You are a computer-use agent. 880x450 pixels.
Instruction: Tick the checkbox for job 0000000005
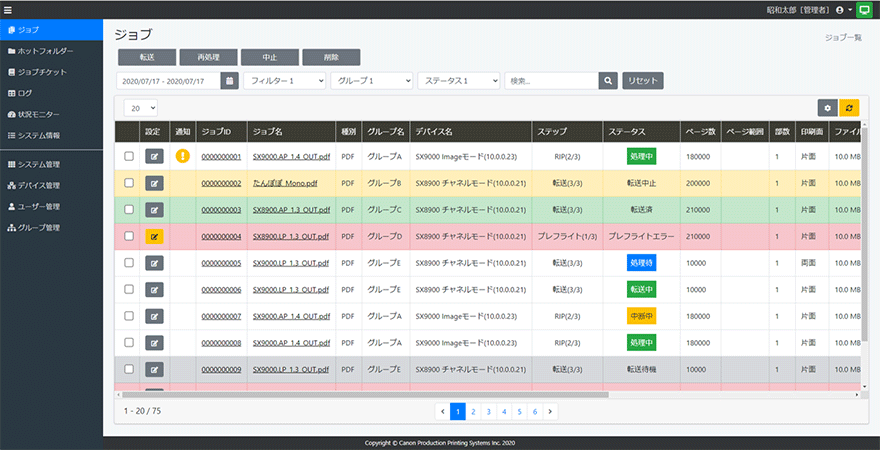128,263
